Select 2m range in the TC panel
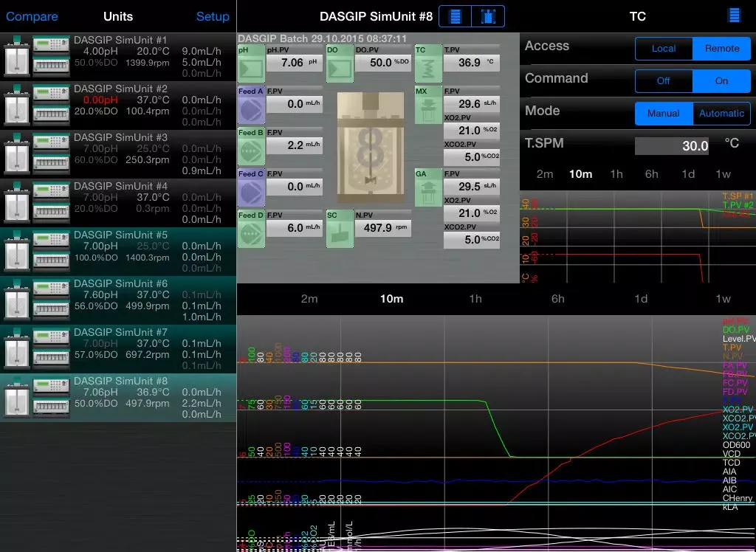The image size is (756, 552). point(545,174)
